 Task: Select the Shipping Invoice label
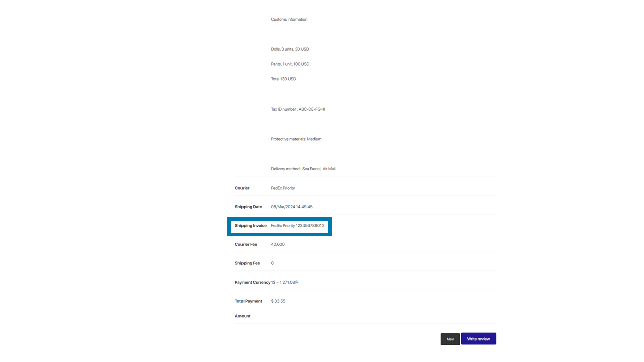(251, 226)
